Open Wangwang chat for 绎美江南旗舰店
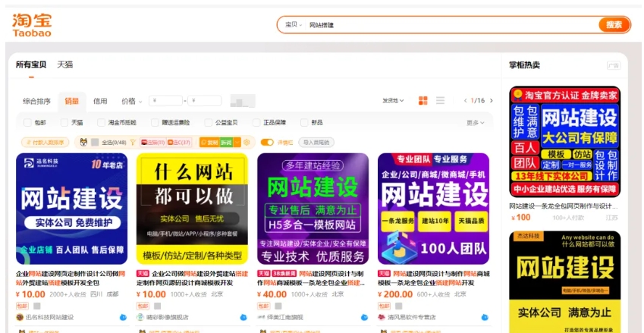This screenshot has width=644, height=333. pyautogui.click(x=364, y=317)
